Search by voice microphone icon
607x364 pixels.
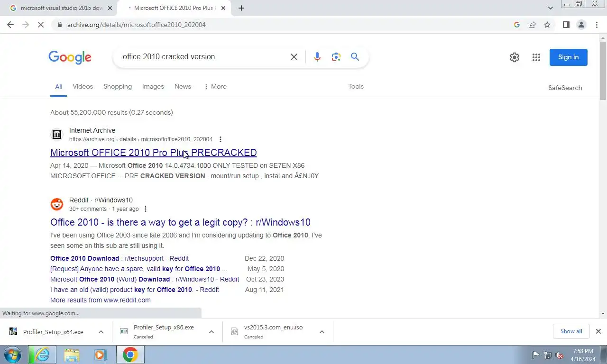coord(317,57)
